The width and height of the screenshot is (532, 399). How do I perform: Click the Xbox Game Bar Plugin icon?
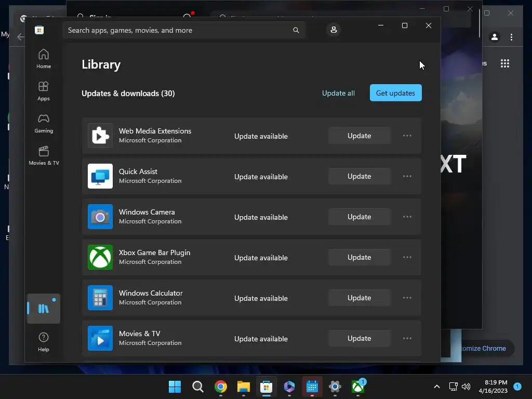tap(100, 257)
